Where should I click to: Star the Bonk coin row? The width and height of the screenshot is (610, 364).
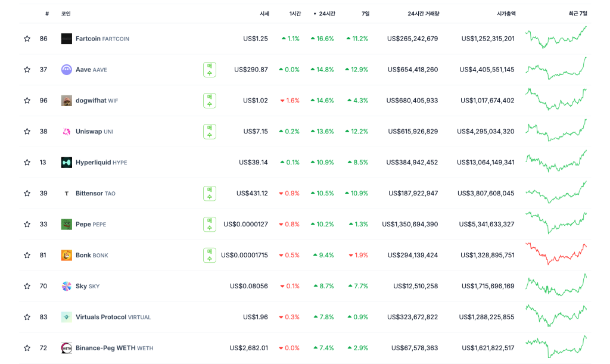coord(27,255)
